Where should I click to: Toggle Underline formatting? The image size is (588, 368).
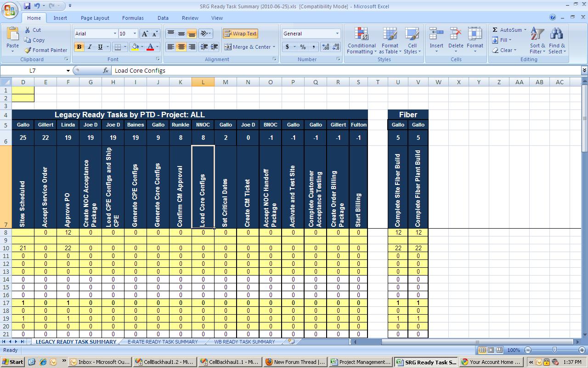tap(100, 47)
